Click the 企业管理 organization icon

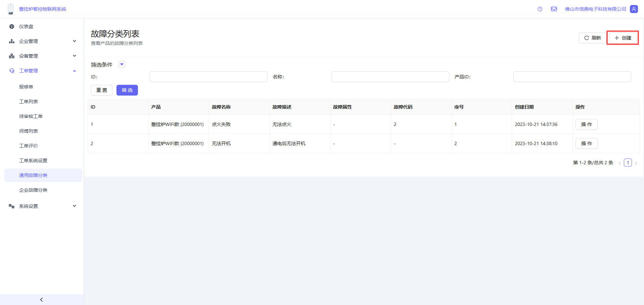(x=12, y=41)
